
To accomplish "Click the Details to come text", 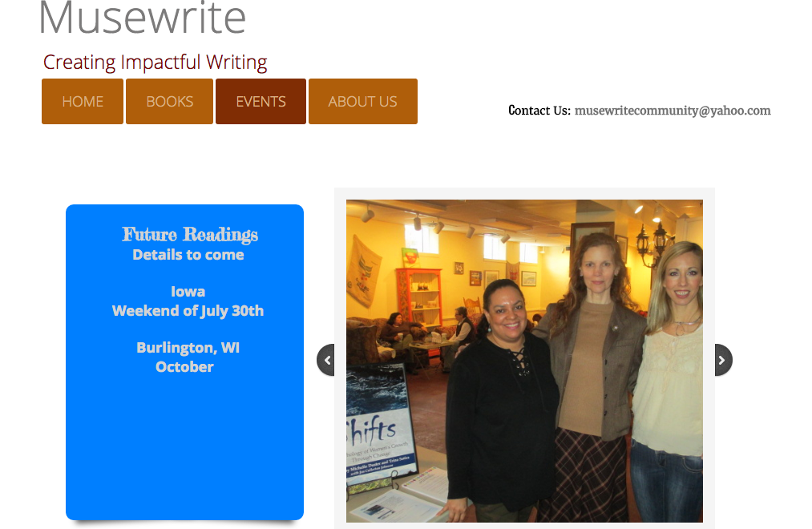I will (x=188, y=255).
